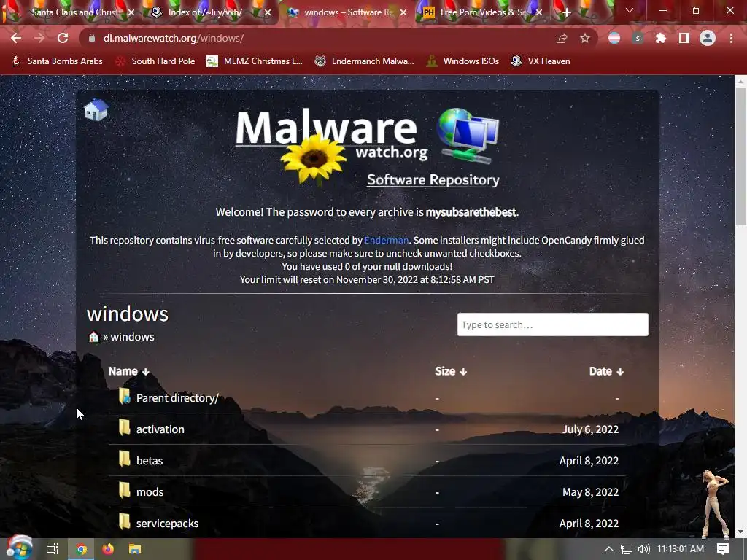
Task: Click the mods folder icon
Action: point(124,491)
